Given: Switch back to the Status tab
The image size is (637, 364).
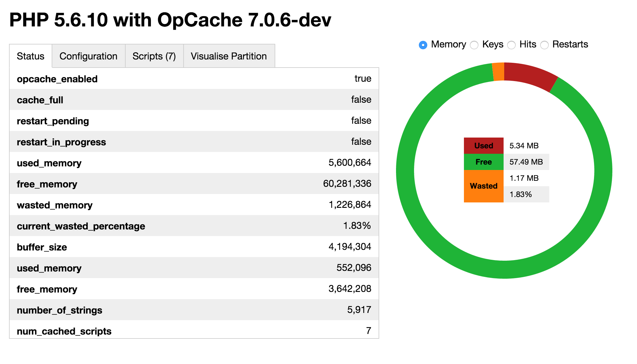Looking at the screenshot, I should coord(30,56).
